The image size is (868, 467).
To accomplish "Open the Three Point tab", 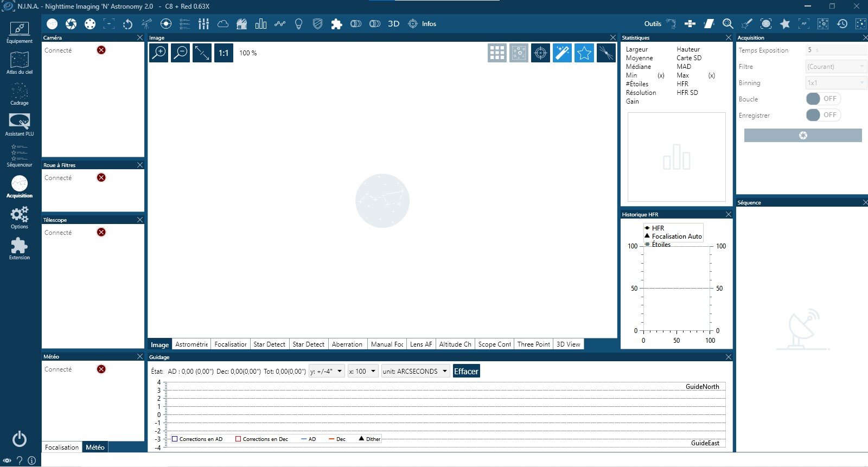I will (534, 344).
